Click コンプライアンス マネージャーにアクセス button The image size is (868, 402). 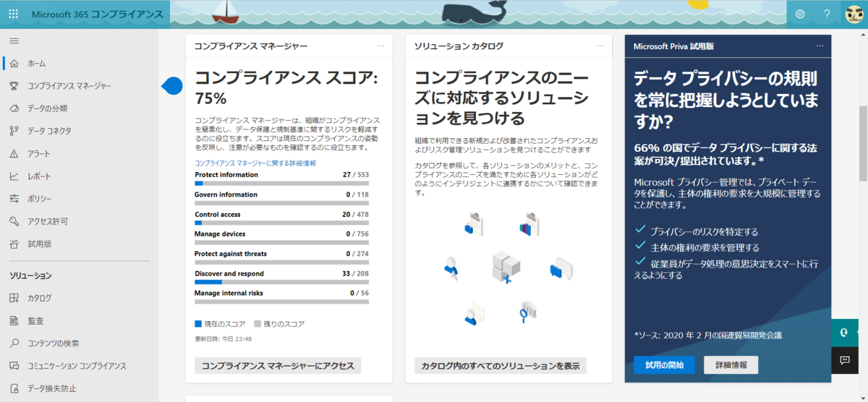[x=278, y=365]
